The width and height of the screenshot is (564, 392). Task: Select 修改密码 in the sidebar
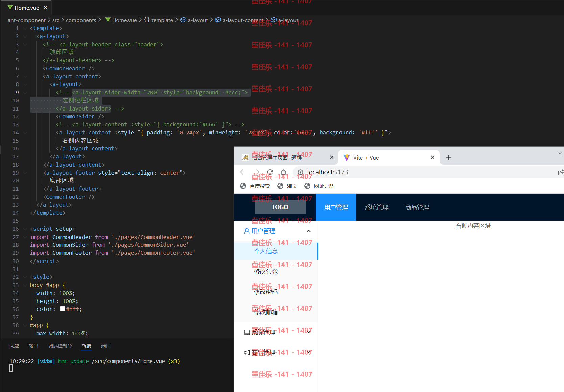(x=276, y=292)
